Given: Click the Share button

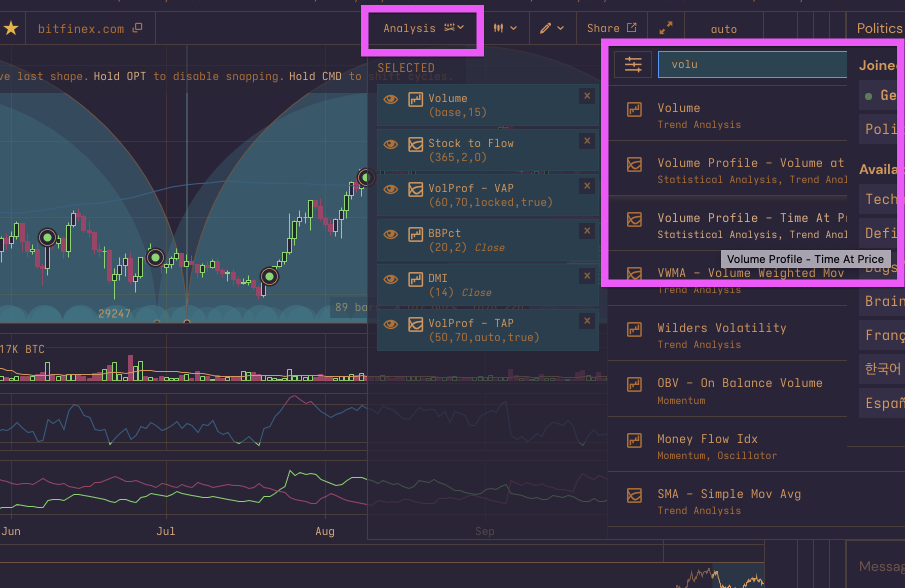Looking at the screenshot, I should point(611,28).
